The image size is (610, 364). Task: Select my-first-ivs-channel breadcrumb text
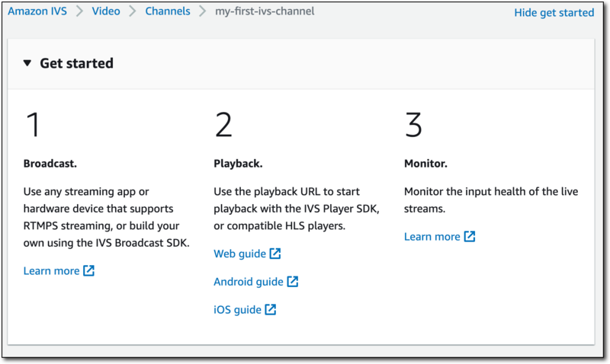(265, 12)
